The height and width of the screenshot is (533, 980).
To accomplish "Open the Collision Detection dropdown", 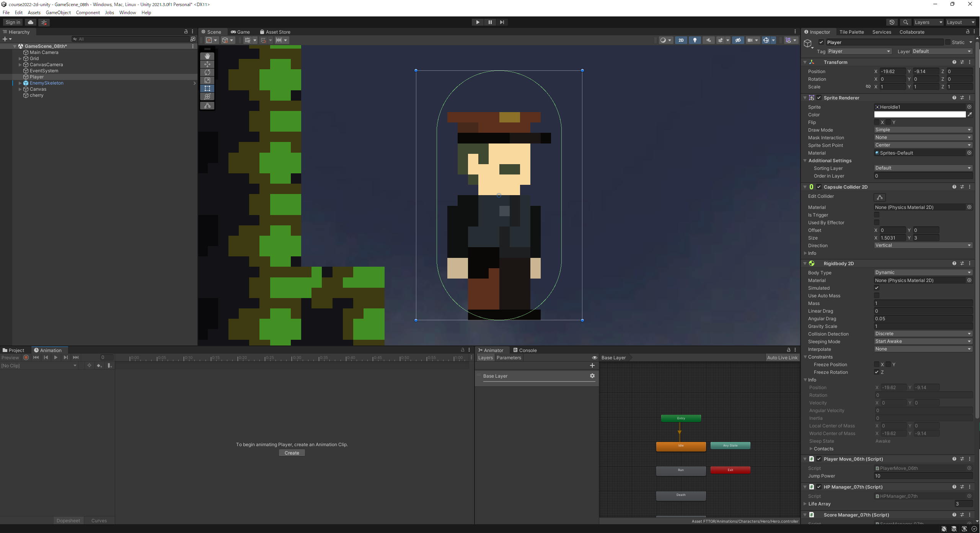I will (x=923, y=334).
